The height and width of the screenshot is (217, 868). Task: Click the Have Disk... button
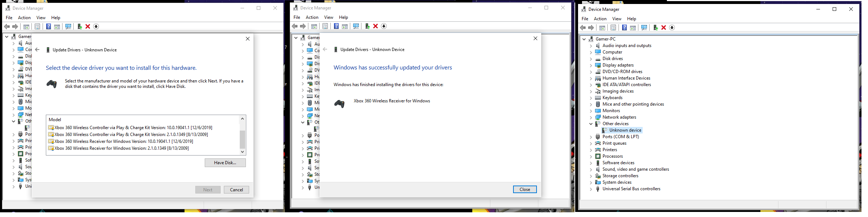point(225,163)
